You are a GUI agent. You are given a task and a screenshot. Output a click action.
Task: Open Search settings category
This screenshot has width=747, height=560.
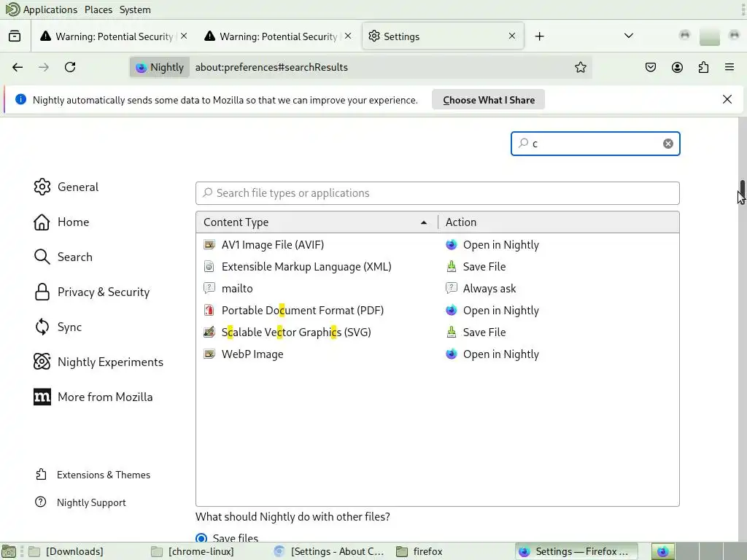63,257
